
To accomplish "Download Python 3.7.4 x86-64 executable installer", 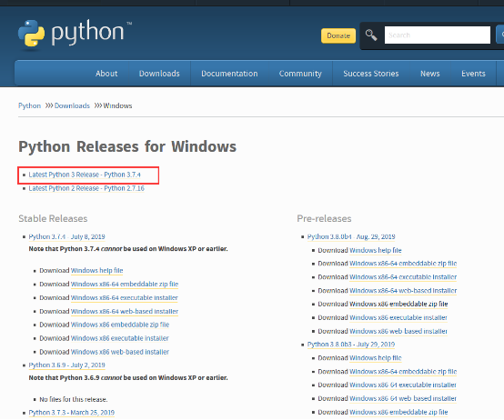I will click(x=125, y=297).
